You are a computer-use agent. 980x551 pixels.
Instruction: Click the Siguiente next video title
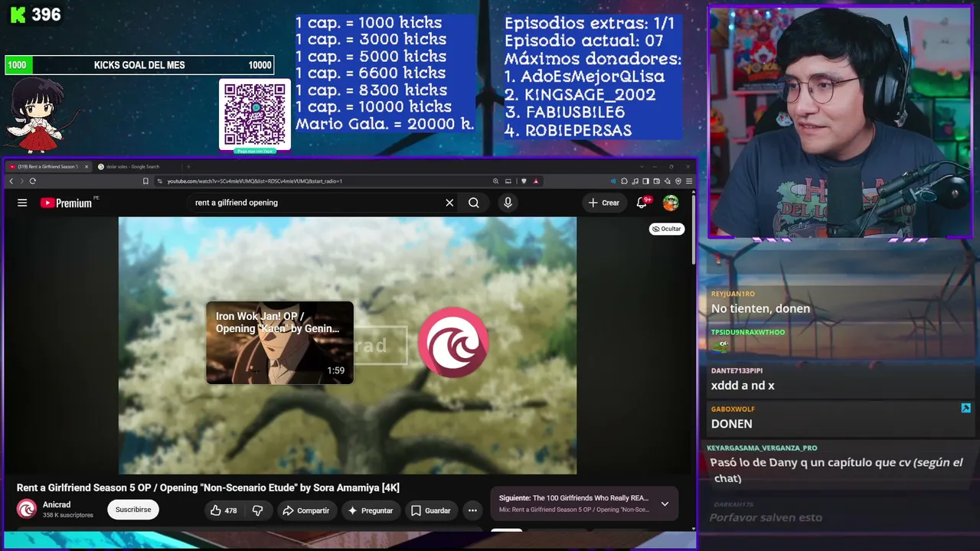click(x=573, y=498)
